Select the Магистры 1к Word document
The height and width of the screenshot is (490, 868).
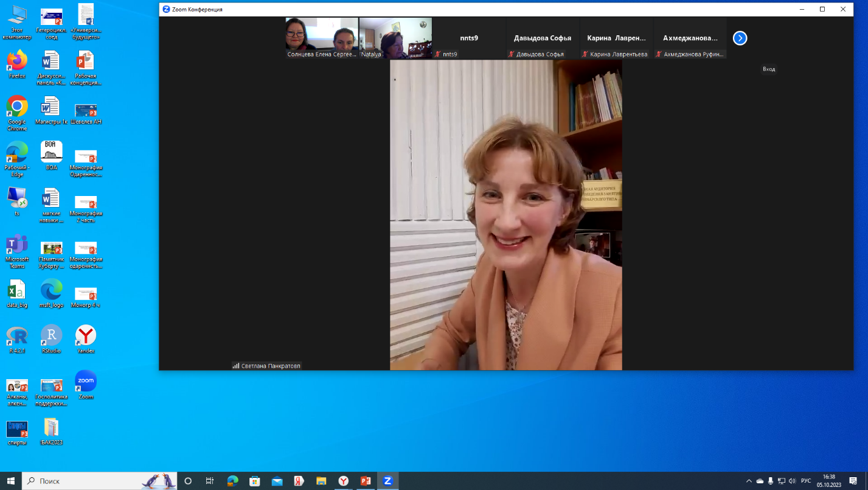pyautogui.click(x=52, y=110)
